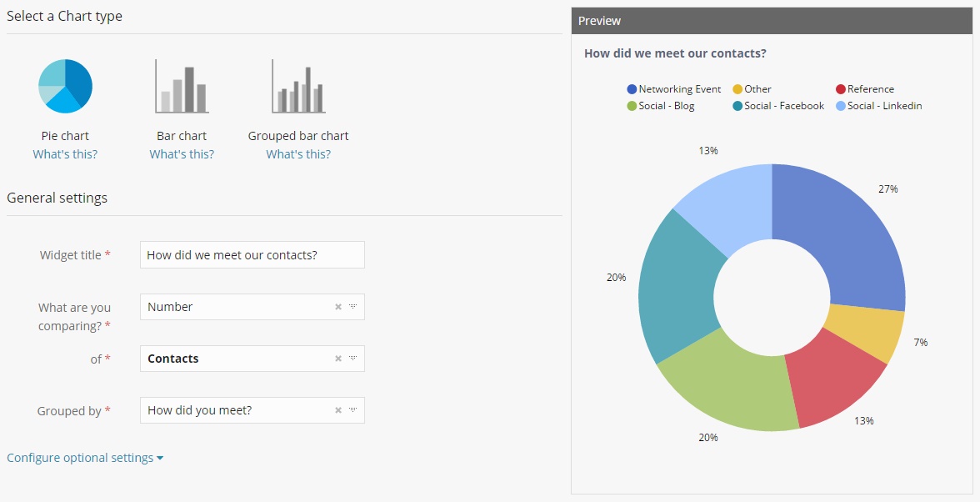Click inside the Widget title field
Image resolution: width=980 pixels, height=502 pixels.
[252, 254]
